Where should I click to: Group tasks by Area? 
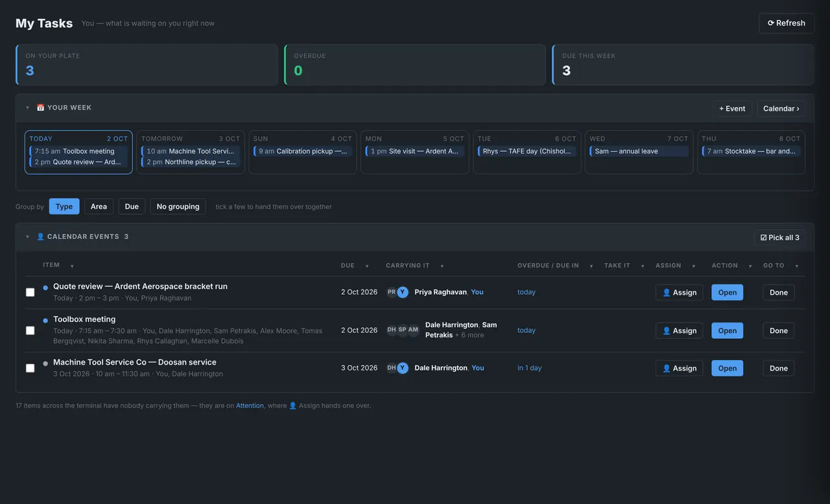99,207
